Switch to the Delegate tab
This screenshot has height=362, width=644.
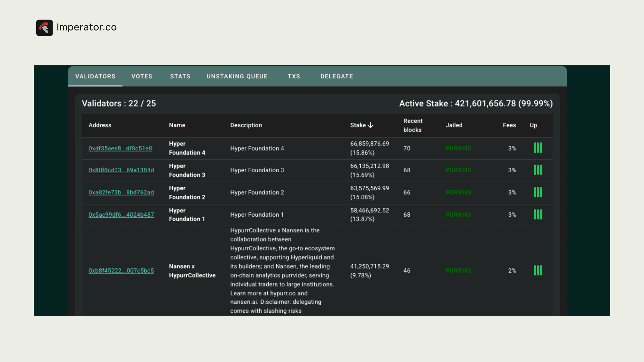[x=337, y=76]
